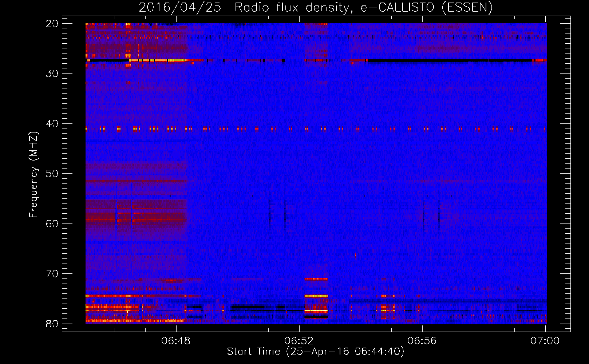Click the 07:00 time tick label
Image resolution: width=589 pixels, height=364 pixels.
[545, 341]
